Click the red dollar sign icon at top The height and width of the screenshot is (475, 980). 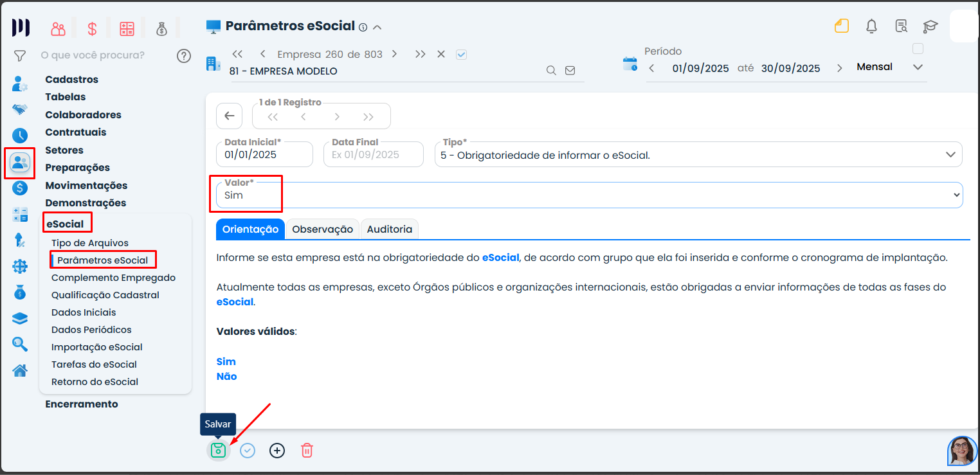(x=92, y=28)
